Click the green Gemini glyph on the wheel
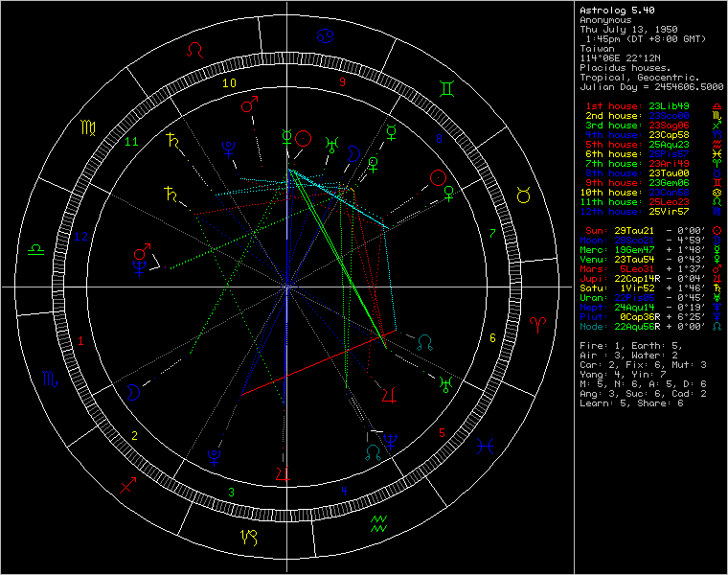This screenshot has height=575, width=728. point(448,89)
